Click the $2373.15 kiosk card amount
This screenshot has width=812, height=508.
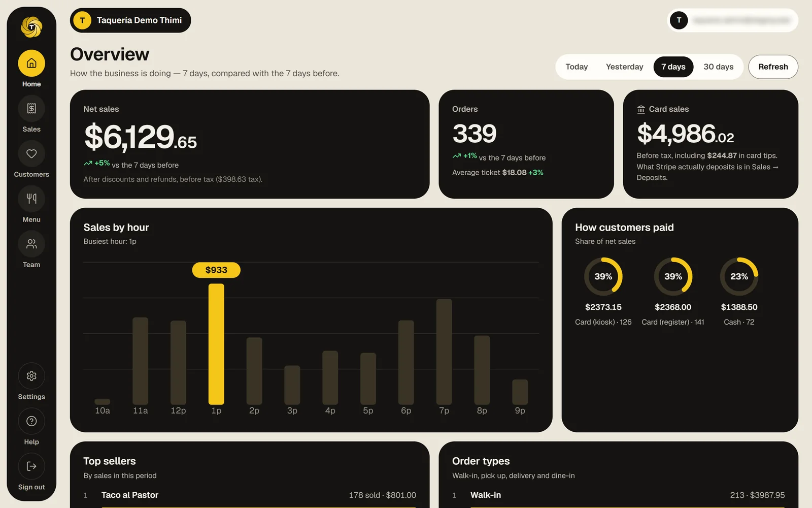pyautogui.click(x=603, y=307)
